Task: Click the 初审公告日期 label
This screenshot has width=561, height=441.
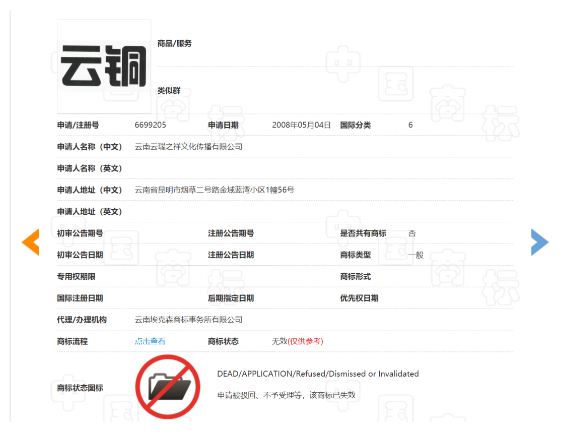Action: (x=80, y=255)
